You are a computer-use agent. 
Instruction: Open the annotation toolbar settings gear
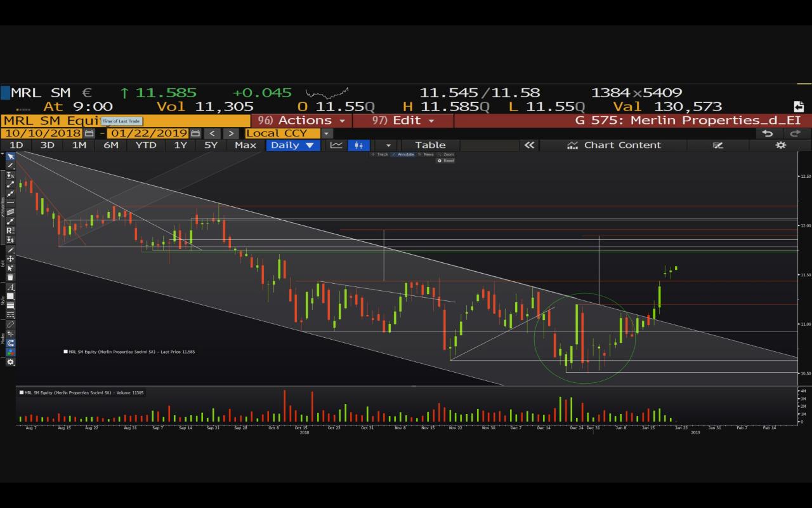coord(10,362)
